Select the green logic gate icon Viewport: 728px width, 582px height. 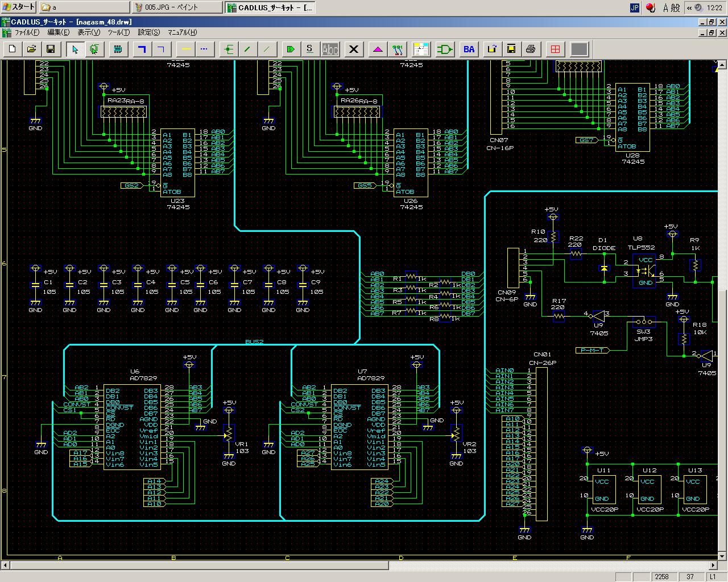pos(445,49)
